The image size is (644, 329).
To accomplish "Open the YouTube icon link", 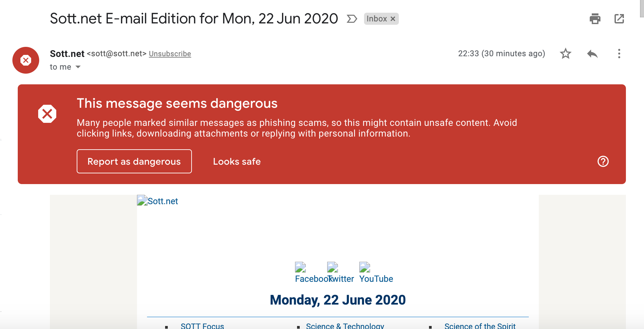I will 365,267.
